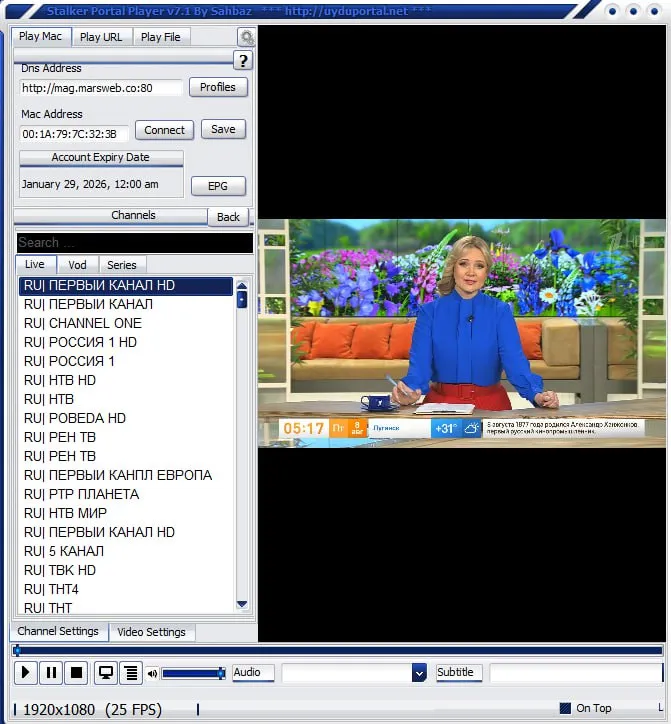Click the Connect button
Viewport: 671px width, 724px height.
[164, 130]
